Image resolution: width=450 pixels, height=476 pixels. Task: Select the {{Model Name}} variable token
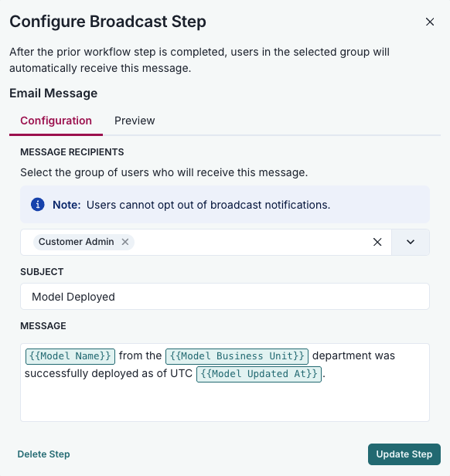[70, 356]
